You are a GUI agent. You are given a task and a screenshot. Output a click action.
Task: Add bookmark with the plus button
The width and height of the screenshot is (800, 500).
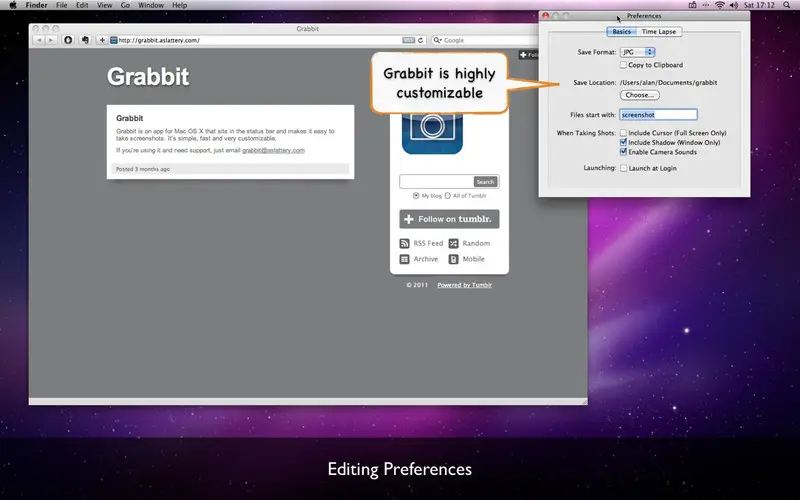tap(102, 40)
